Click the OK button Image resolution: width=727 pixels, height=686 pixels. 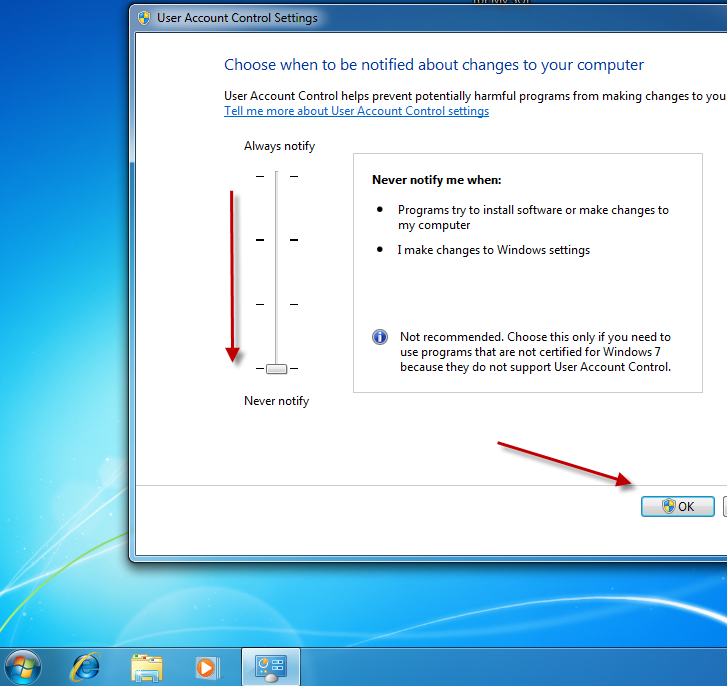tap(677, 506)
